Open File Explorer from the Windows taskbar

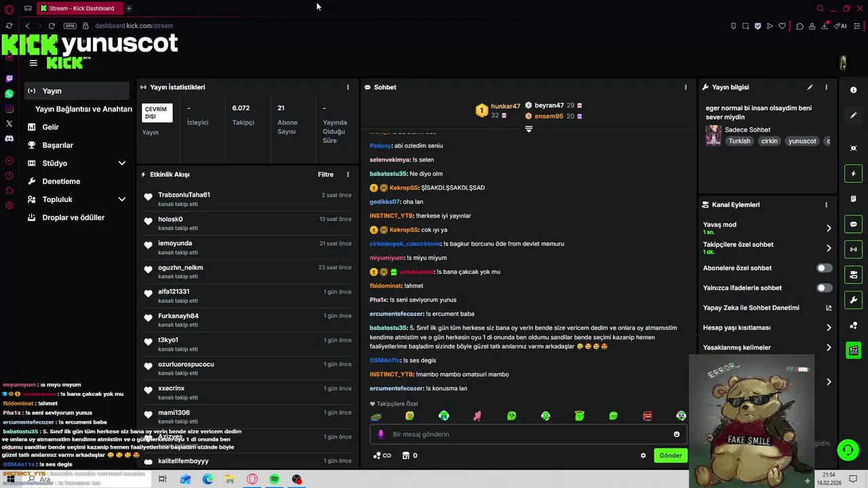pyautogui.click(x=230, y=479)
